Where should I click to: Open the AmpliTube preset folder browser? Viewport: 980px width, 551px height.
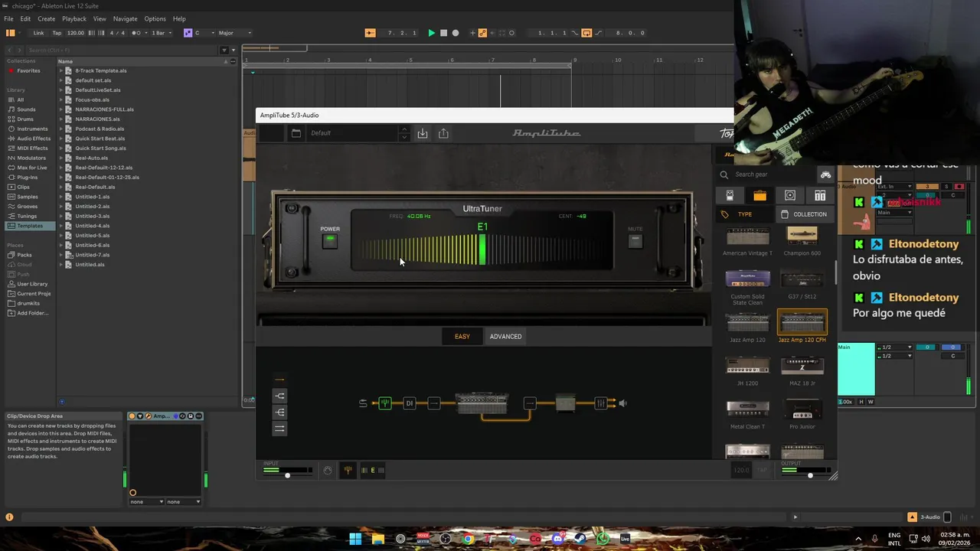point(296,133)
